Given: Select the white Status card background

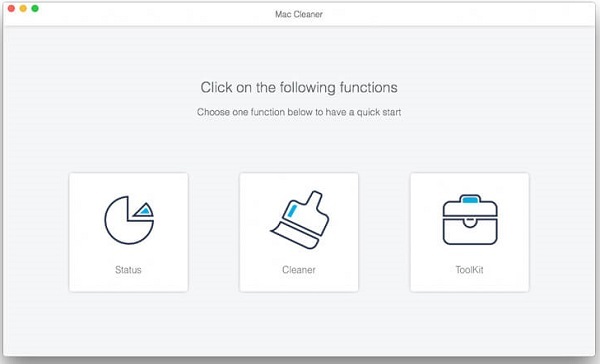Looking at the screenshot, I should click(x=129, y=232).
